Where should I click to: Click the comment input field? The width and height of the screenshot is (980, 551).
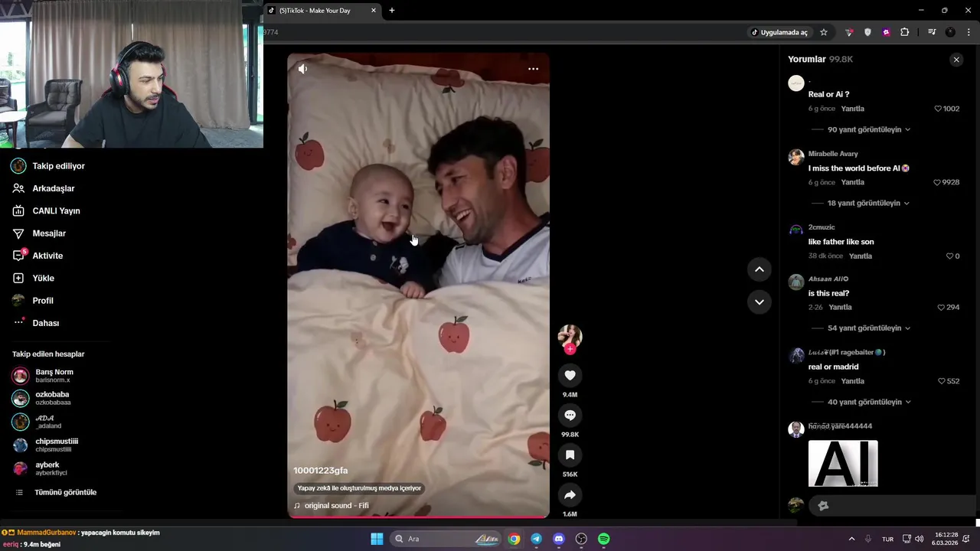click(892, 505)
